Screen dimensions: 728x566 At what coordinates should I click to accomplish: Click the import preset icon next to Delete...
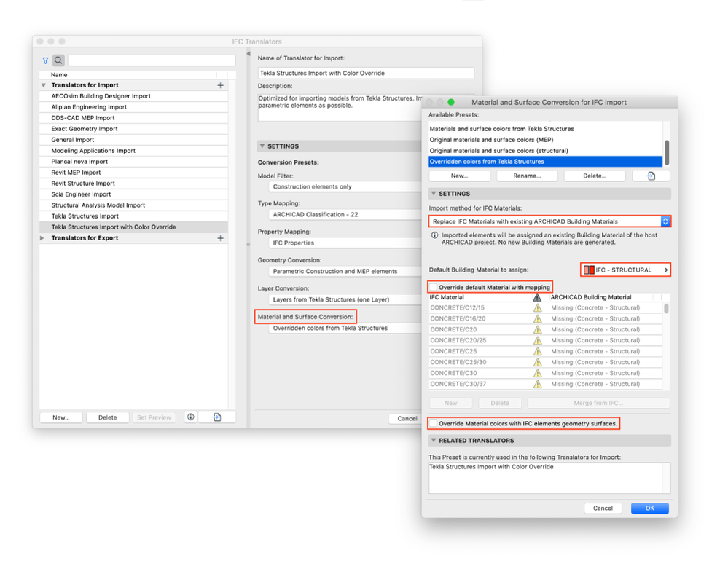651,176
